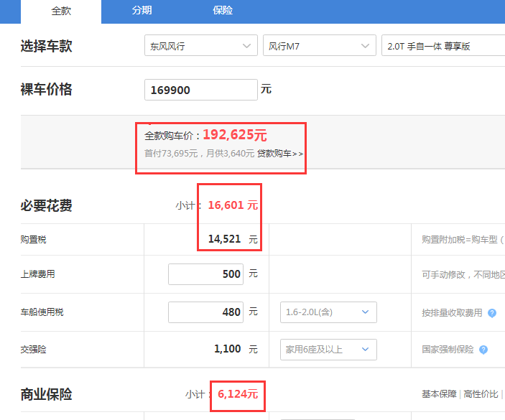
Task: Click the 必要花费 subtotal 16,601 元
Action: pyautogui.click(x=233, y=205)
